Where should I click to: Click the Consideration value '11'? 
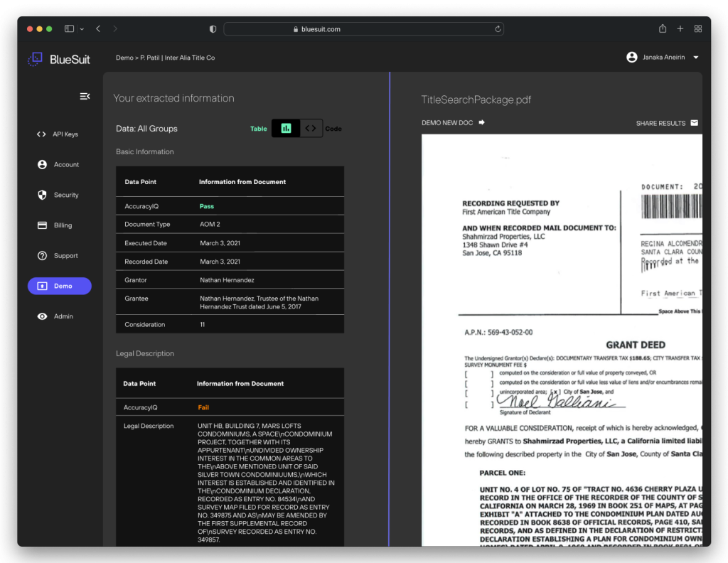[x=203, y=324]
